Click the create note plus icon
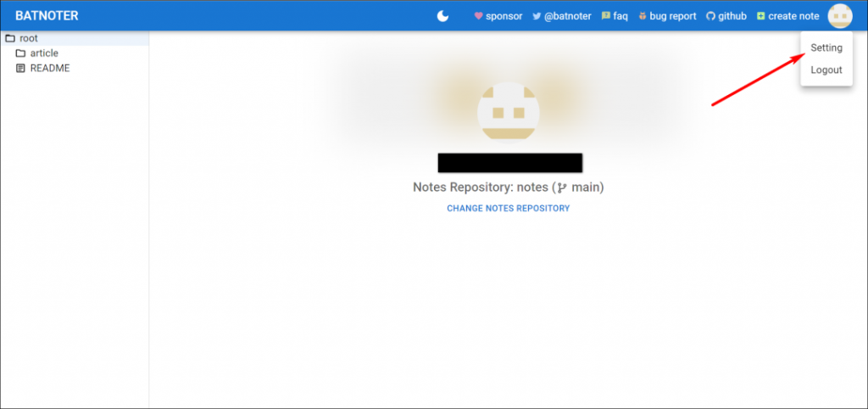This screenshot has width=868, height=409. [761, 16]
